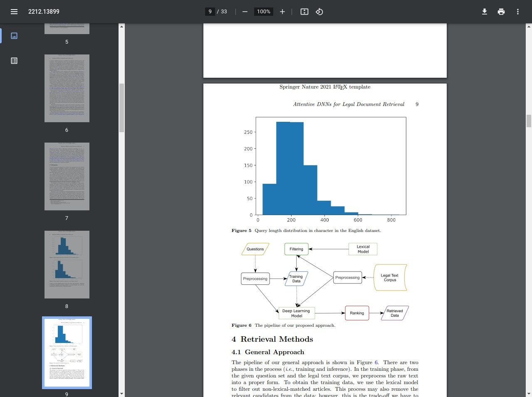
Task: Click the 'Deep Learning Model' diagram box
Action: 297,313
